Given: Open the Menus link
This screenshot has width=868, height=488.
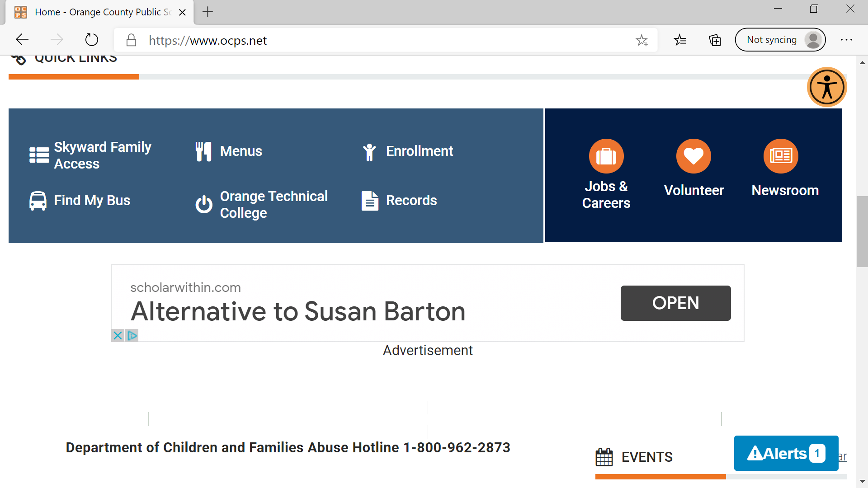Looking at the screenshot, I should pos(241,151).
